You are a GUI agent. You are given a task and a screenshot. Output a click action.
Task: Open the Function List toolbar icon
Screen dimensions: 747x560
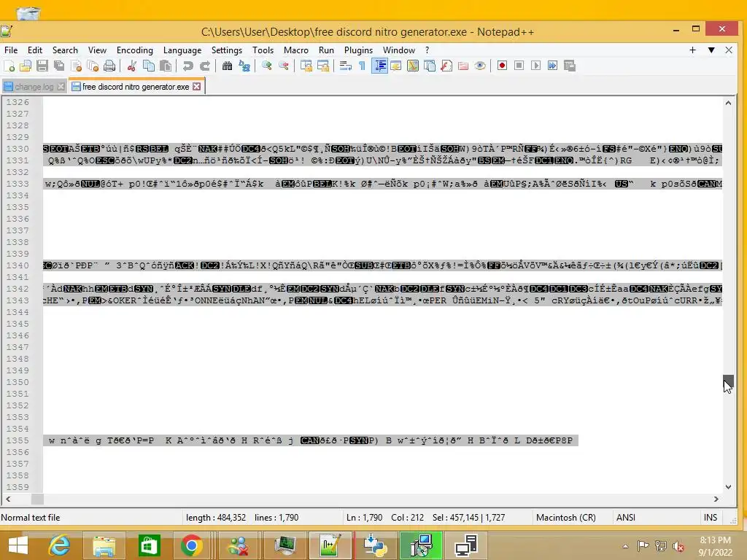point(446,66)
